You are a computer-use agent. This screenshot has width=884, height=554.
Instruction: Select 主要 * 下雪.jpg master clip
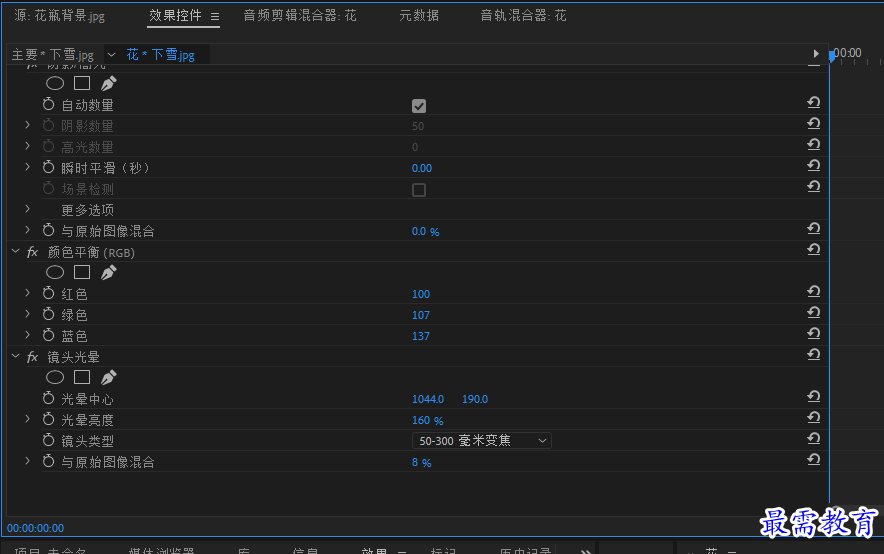[x=52, y=55]
